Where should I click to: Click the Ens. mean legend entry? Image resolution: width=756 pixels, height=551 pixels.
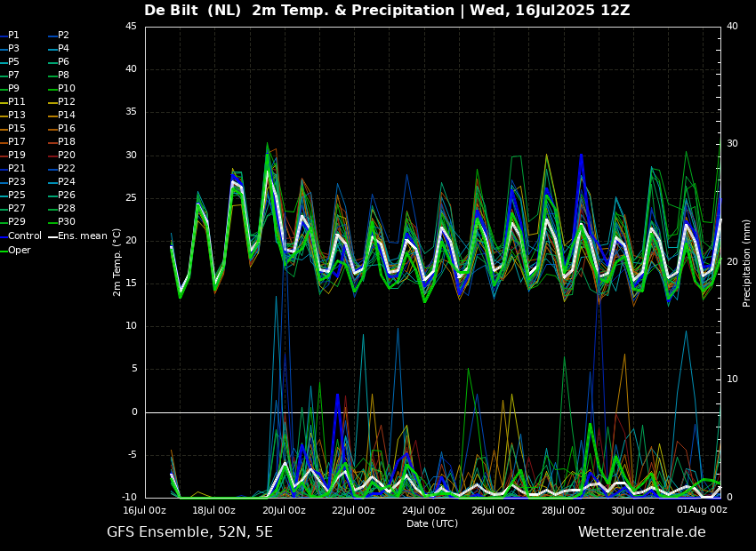click(78, 236)
